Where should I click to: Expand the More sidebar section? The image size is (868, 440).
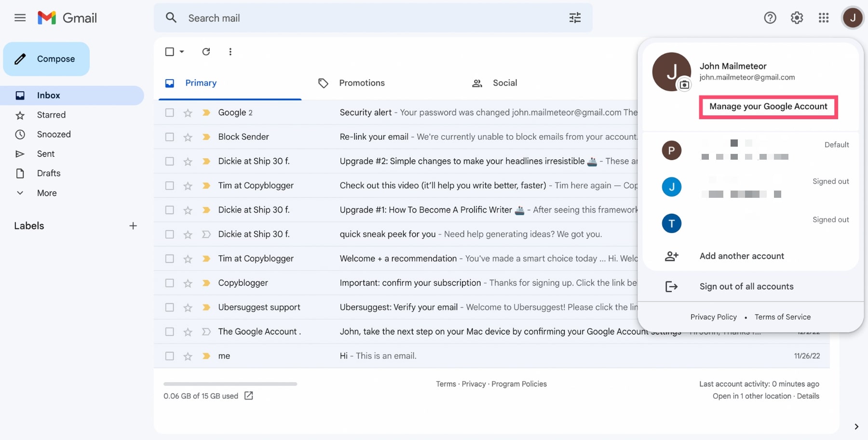[47, 193]
